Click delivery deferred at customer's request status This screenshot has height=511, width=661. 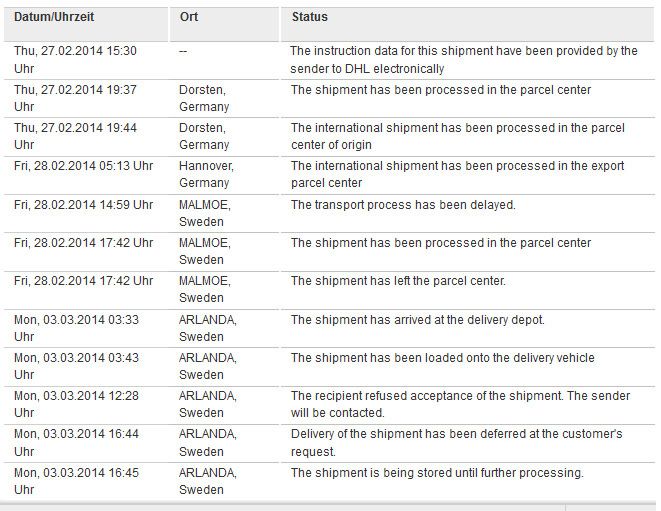[x=457, y=443]
